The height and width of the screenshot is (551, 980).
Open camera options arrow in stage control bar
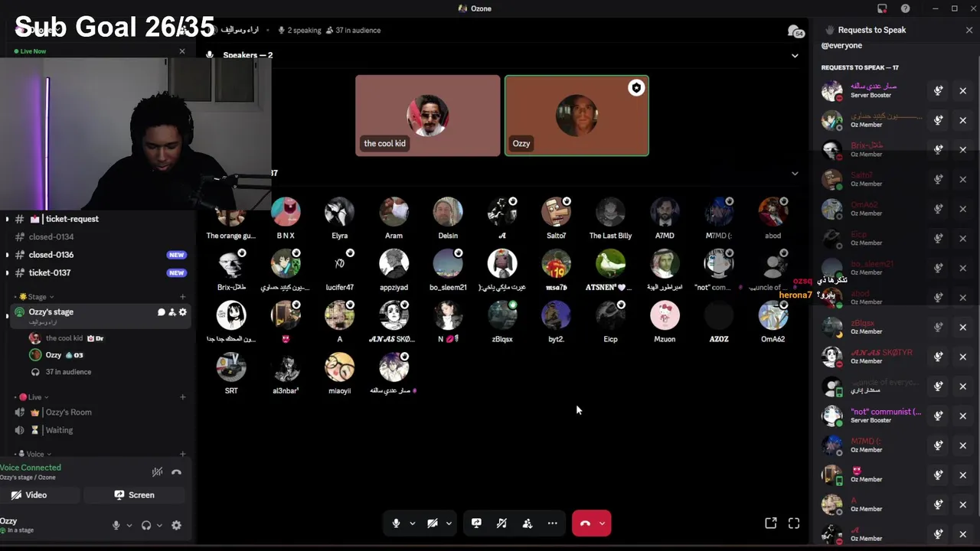coord(449,523)
